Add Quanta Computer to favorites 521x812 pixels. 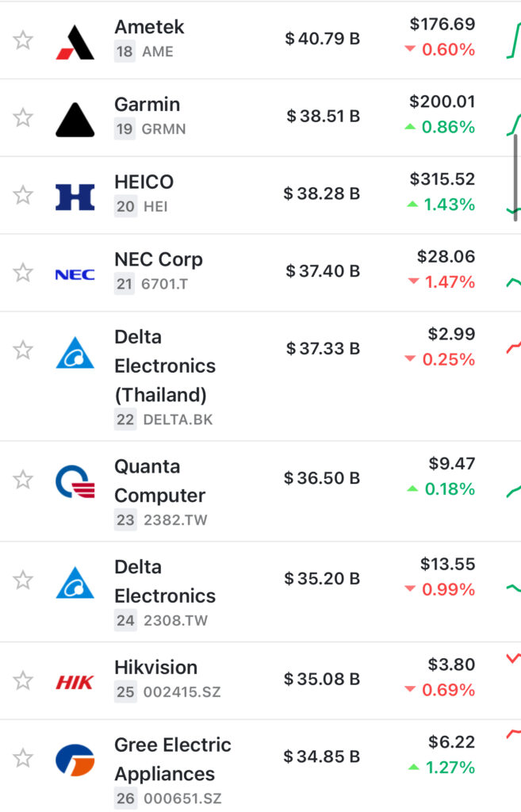[23, 479]
